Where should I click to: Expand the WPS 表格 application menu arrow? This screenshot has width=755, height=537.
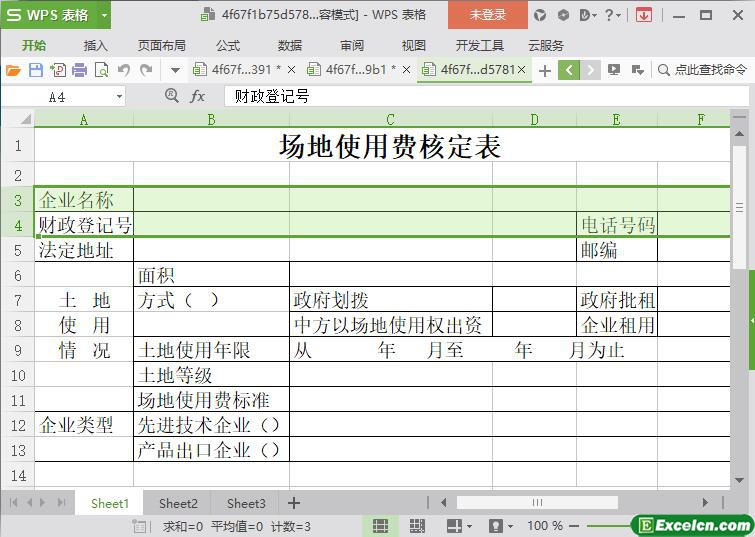pos(104,15)
